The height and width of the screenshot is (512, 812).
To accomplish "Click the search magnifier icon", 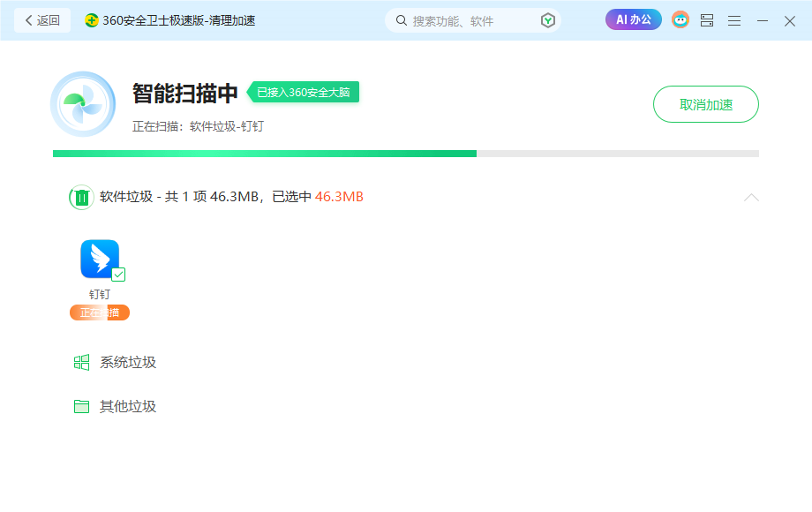I will (x=401, y=19).
